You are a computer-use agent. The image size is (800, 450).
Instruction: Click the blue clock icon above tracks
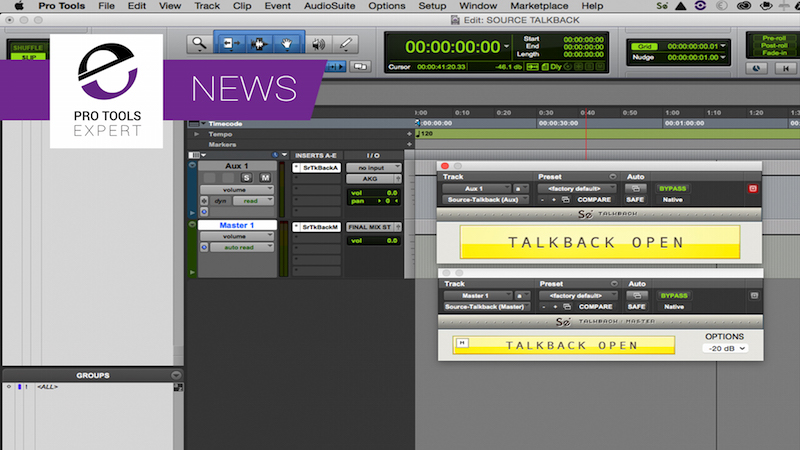[x=274, y=155]
